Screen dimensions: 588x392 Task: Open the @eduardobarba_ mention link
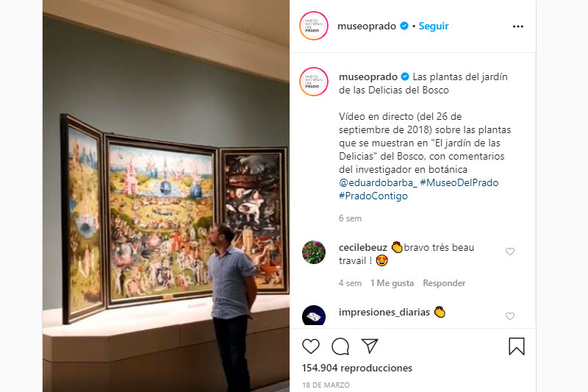pos(378,182)
